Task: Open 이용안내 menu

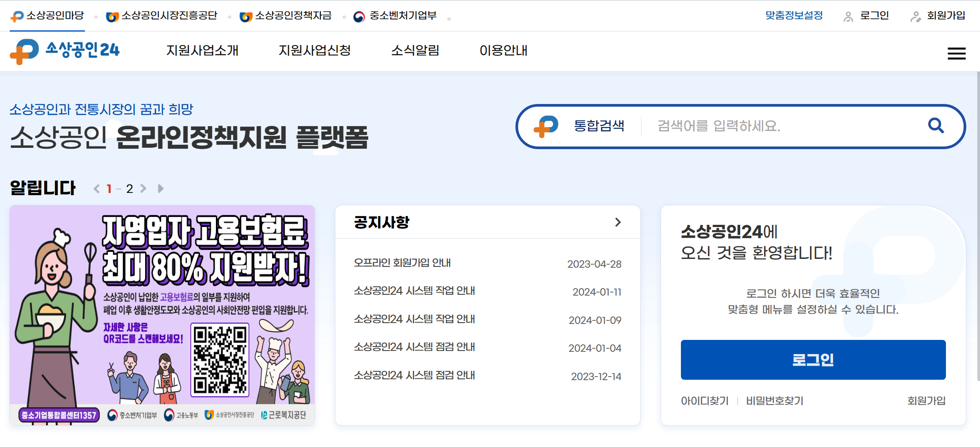Action: point(503,50)
